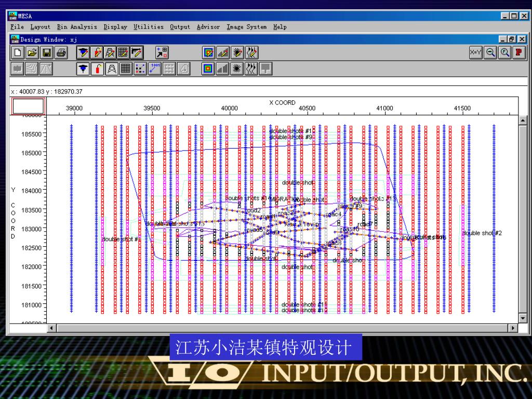Open the Output menu

click(180, 27)
